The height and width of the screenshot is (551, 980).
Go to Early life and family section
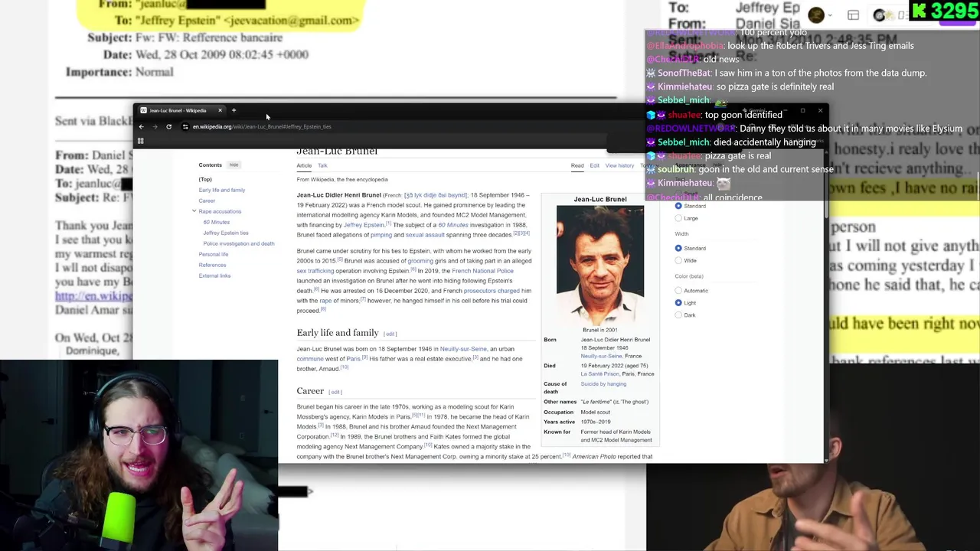[x=222, y=190]
